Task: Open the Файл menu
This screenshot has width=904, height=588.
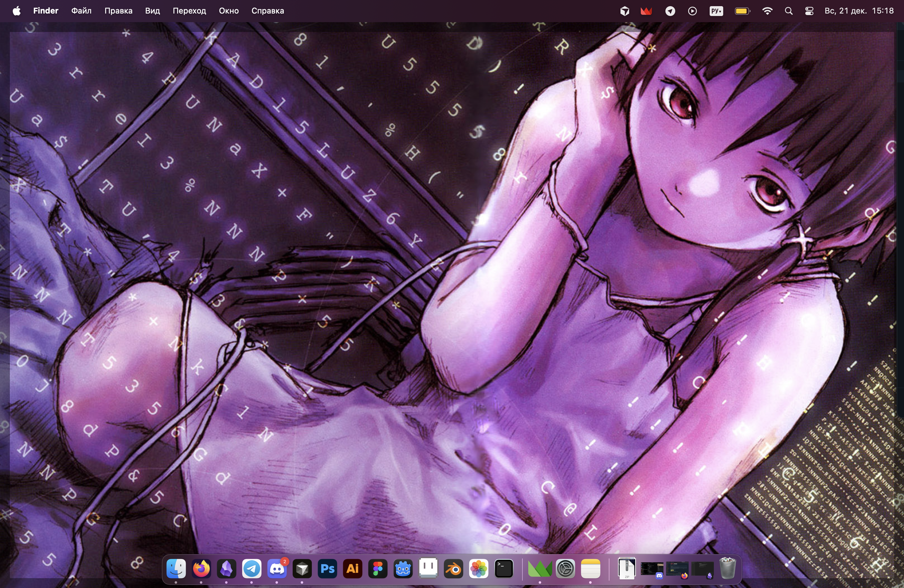Action: point(81,11)
